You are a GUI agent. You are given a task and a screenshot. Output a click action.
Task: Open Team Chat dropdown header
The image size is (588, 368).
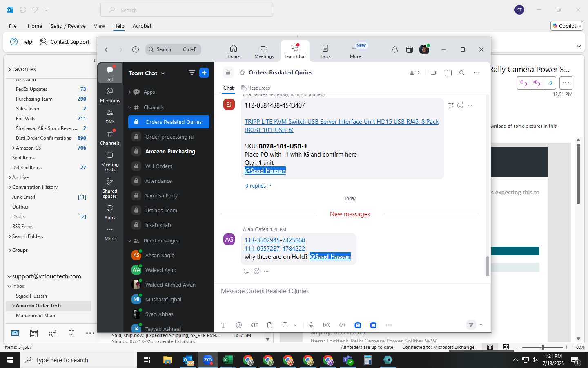click(147, 73)
